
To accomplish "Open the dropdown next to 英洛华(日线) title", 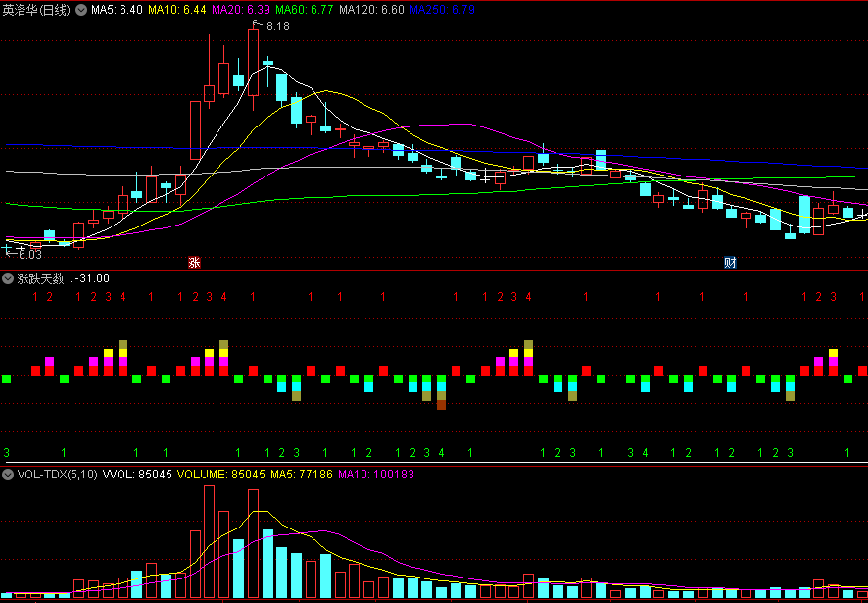I will click(80, 10).
